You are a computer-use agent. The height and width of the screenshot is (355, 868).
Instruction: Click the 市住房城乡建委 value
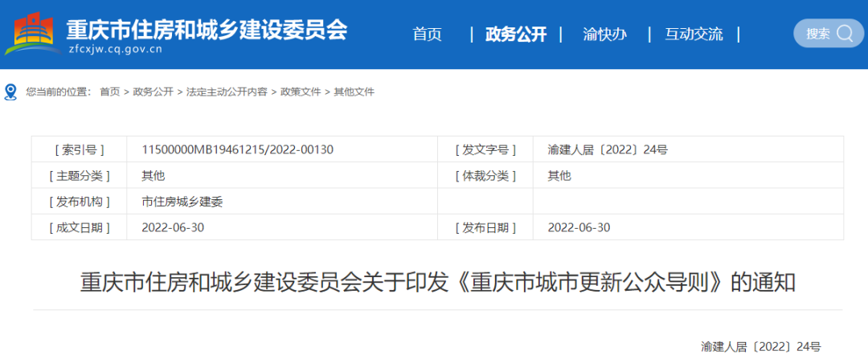pyautogui.click(x=182, y=202)
